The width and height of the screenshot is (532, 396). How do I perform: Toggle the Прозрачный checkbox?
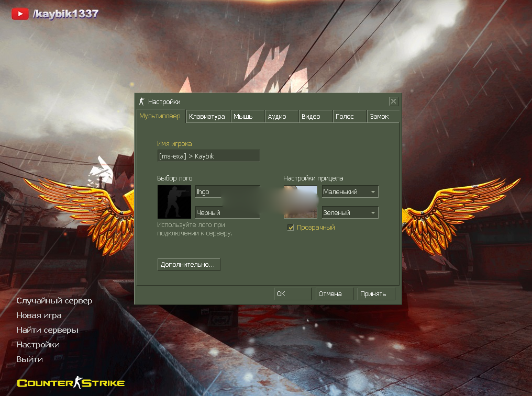291,228
